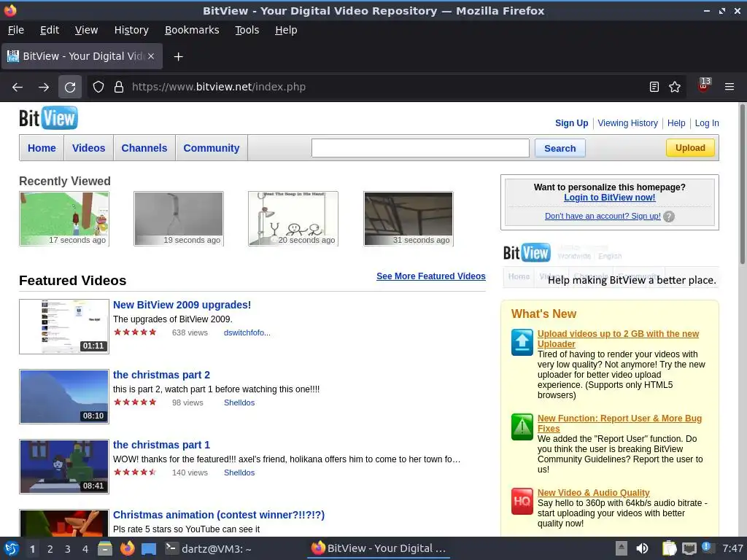Click New Video & Audio Quality link
The image size is (747, 560).
pyautogui.click(x=594, y=493)
